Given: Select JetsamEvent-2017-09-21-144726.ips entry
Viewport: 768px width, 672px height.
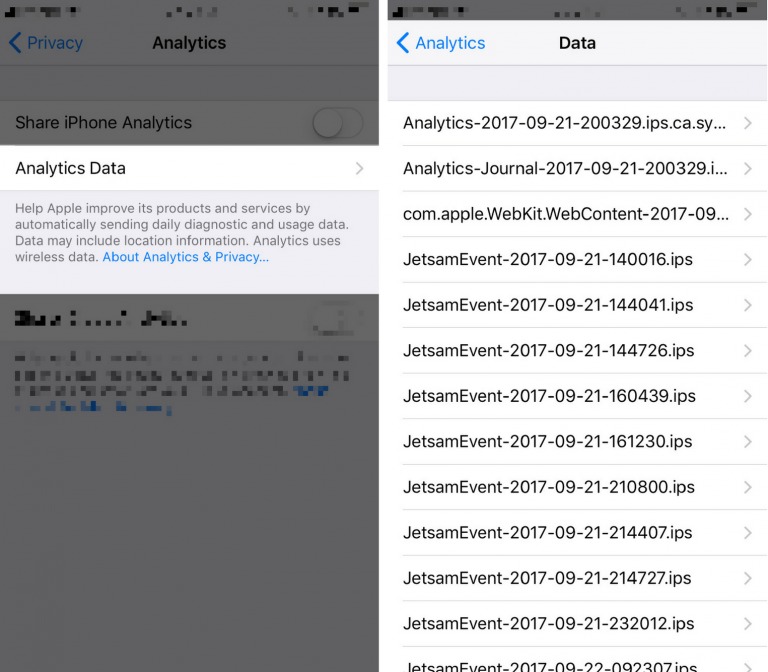Looking at the screenshot, I should click(548, 351).
